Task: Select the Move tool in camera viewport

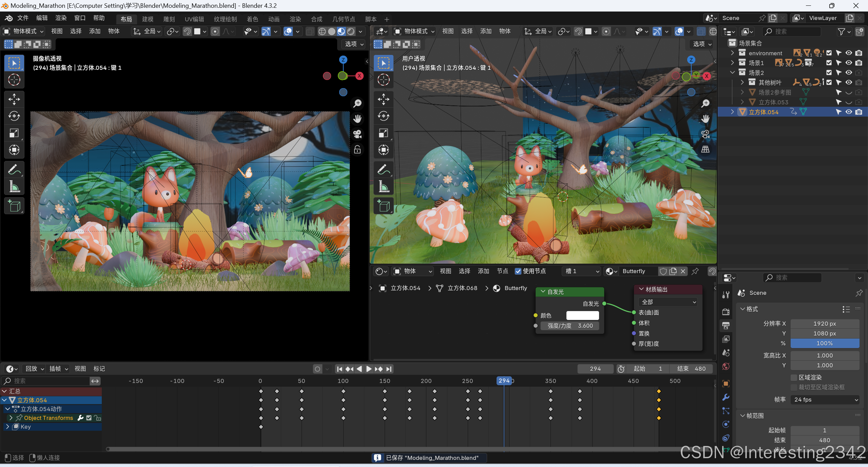Action: (x=14, y=99)
